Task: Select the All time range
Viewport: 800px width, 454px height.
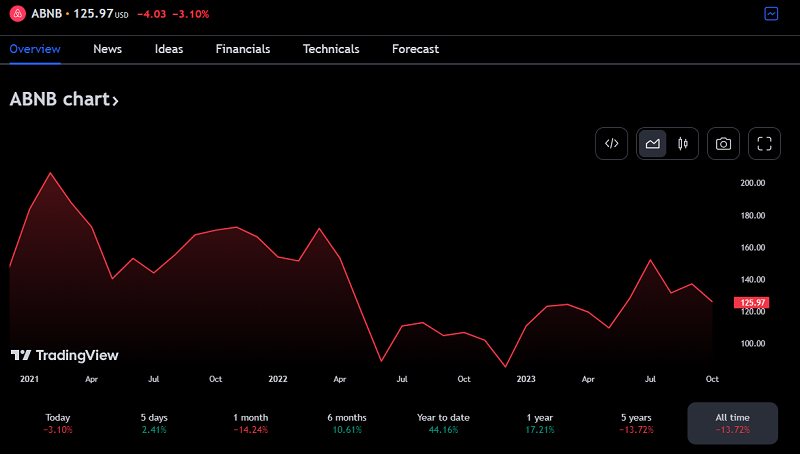Action: (x=732, y=423)
